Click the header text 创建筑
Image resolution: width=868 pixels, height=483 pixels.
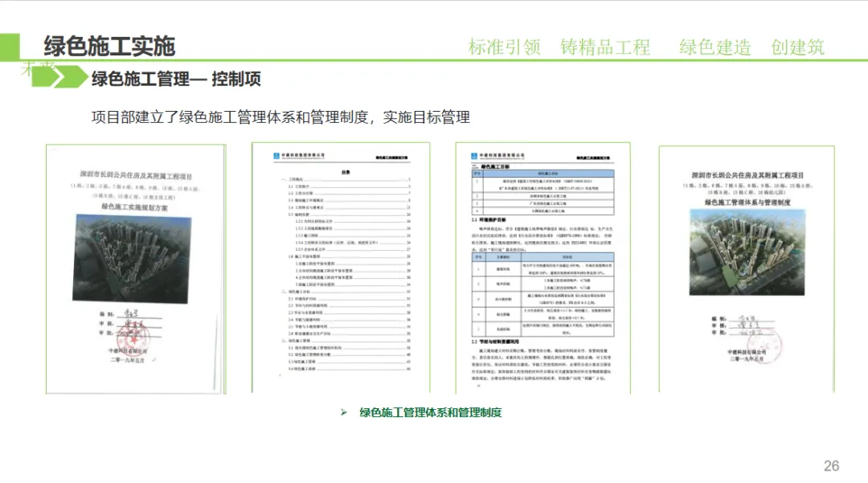point(798,47)
